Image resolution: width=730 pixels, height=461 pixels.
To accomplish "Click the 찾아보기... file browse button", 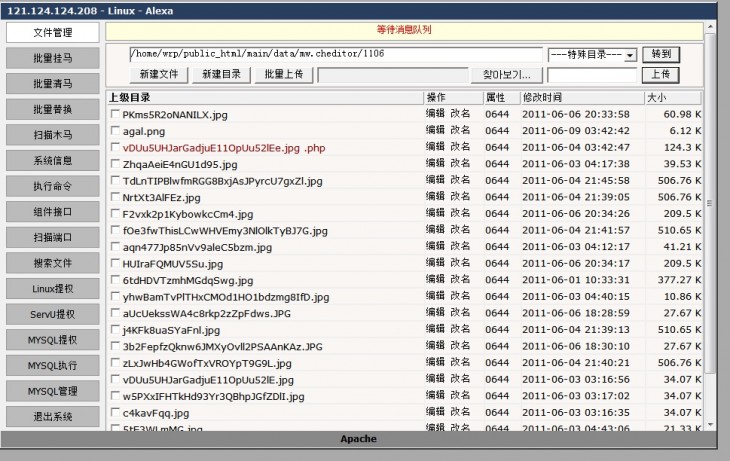I will click(507, 75).
